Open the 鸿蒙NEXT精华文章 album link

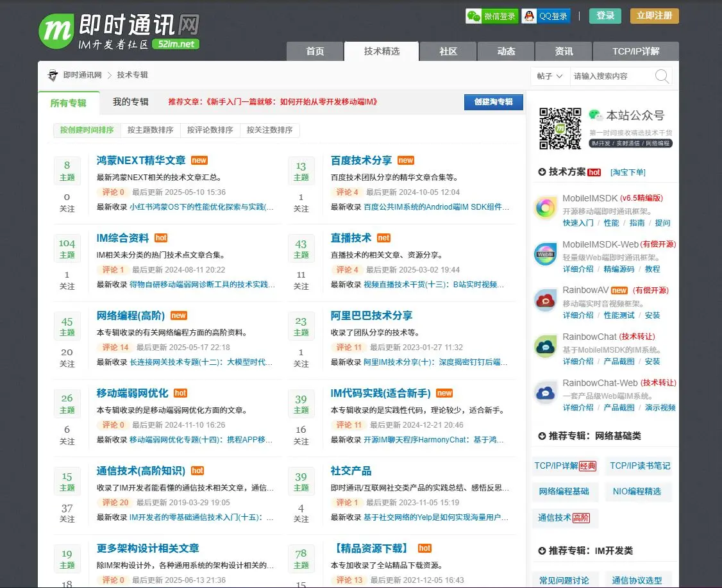point(141,160)
